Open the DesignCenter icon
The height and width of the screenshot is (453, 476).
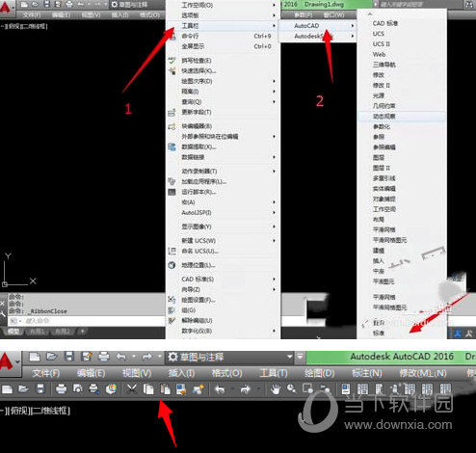362,389
